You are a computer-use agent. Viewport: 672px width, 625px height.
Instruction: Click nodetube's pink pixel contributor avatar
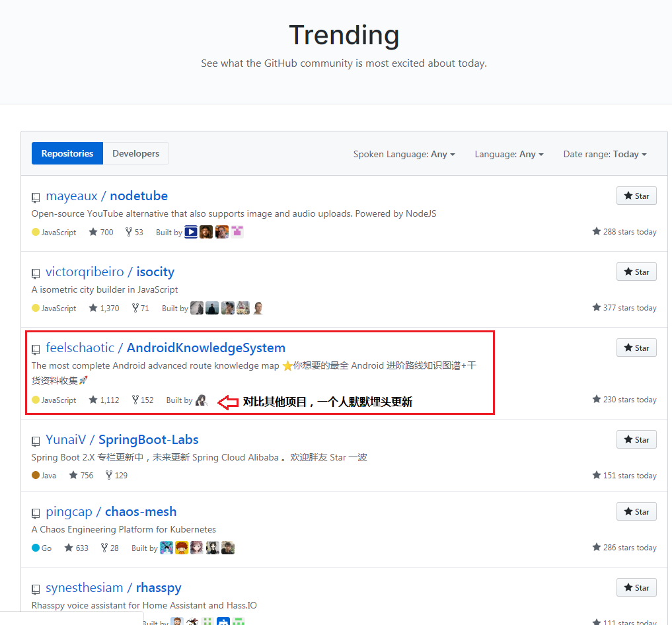point(237,232)
